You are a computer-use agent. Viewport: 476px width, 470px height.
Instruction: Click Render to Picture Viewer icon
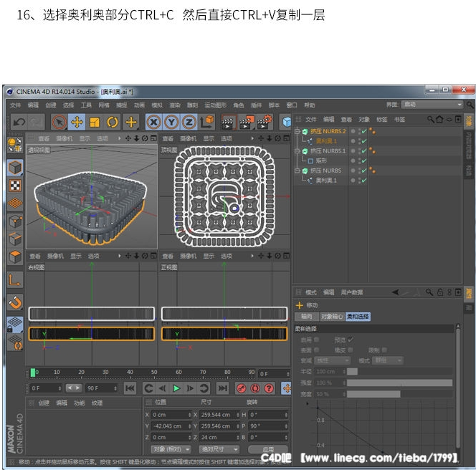pyautogui.click(x=247, y=122)
